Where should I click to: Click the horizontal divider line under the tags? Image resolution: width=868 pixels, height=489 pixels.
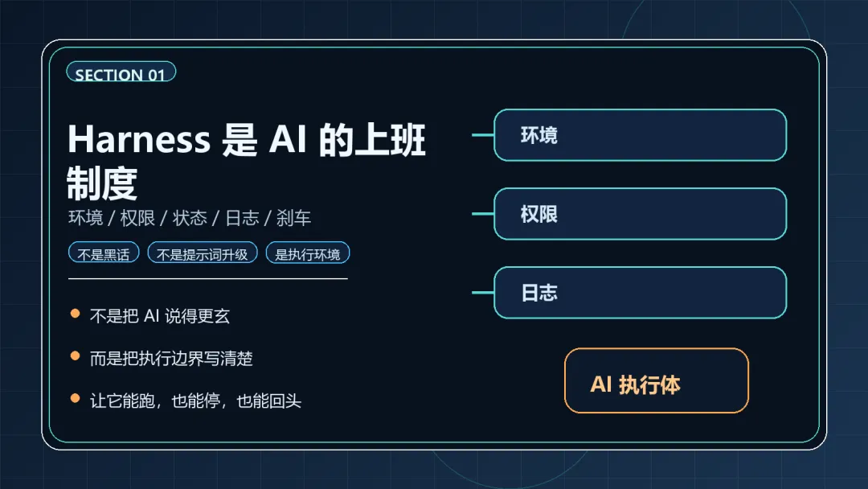click(207, 278)
